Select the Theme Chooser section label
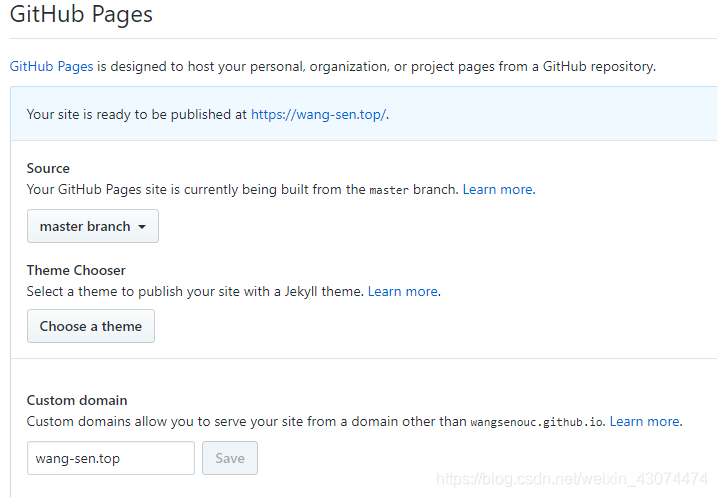Image resolution: width=717 pixels, height=497 pixels. (x=76, y=270)
